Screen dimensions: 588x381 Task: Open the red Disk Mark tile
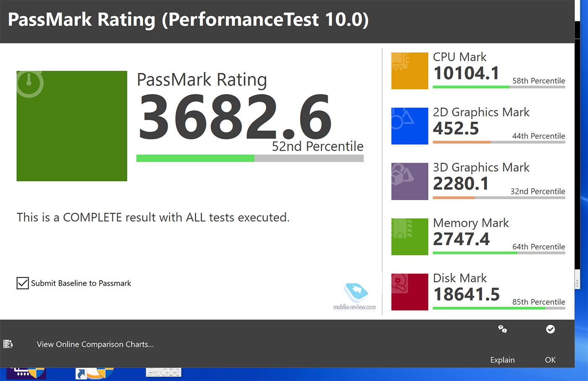[x=409, y=292]
